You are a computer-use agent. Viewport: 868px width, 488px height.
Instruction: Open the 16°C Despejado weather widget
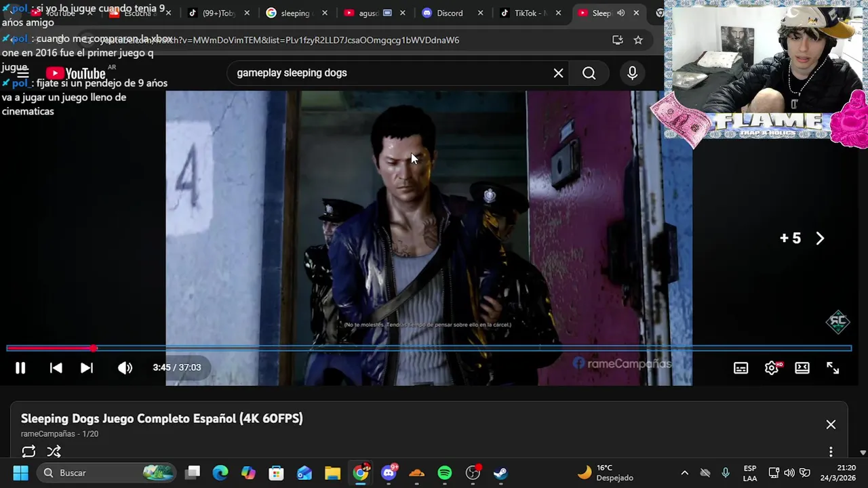pos(606,472)
